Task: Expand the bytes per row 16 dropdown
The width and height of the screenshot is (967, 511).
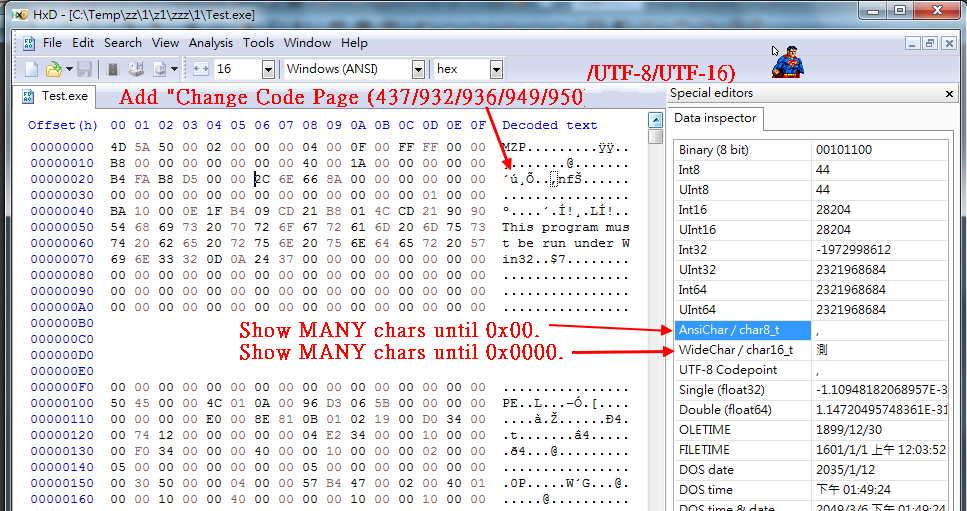Action: click(x=268, y=69)
